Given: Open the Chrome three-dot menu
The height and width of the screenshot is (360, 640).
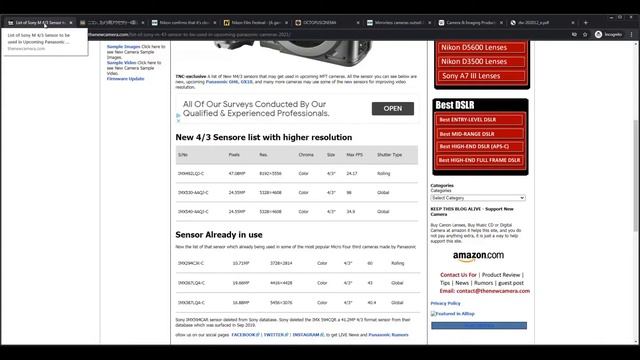Looking at the screenshot, I should (x=631, y=35).
